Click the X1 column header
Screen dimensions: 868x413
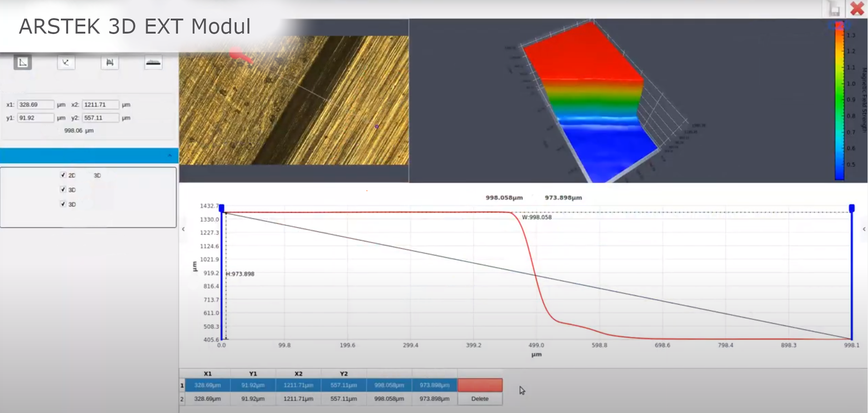[x=207, y=374]
